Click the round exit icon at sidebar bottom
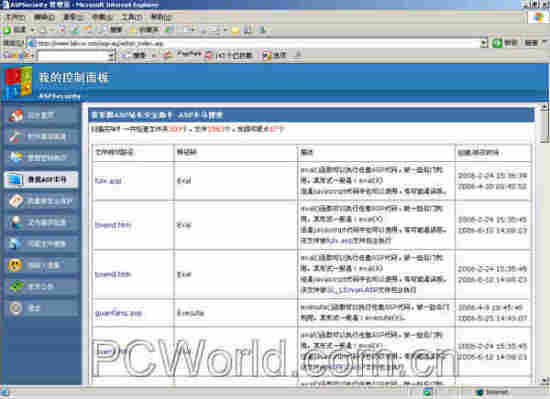550x399 pixels. [15, 308]
